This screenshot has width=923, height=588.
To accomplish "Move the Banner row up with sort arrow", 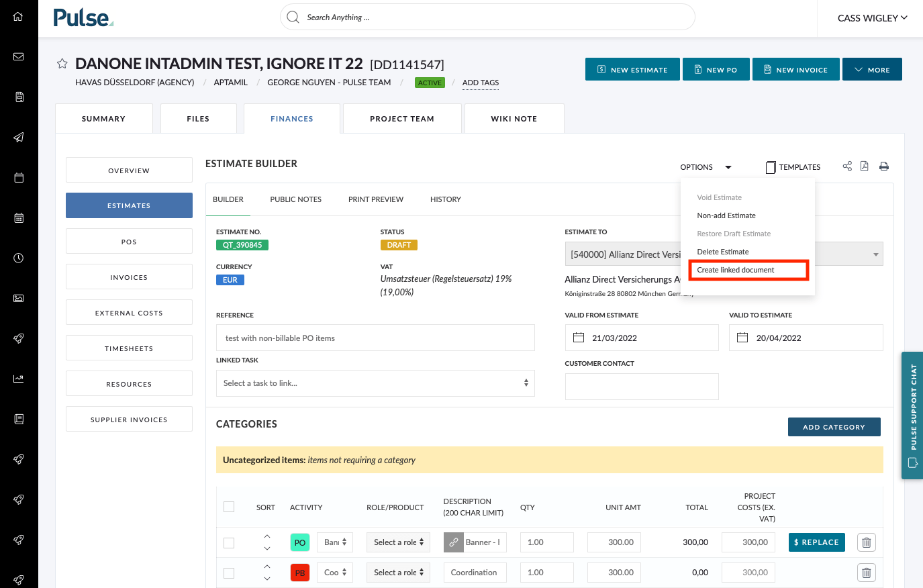I will pos(267,536).
